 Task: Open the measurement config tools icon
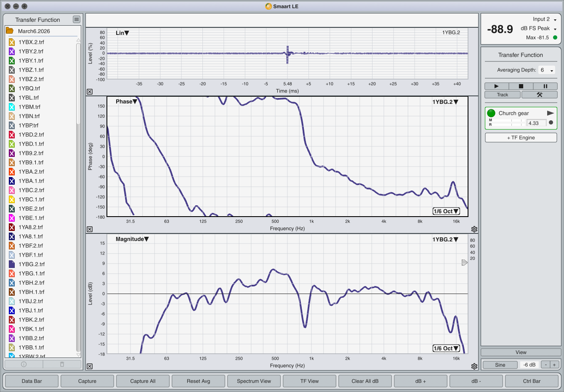tap(539, 95)
